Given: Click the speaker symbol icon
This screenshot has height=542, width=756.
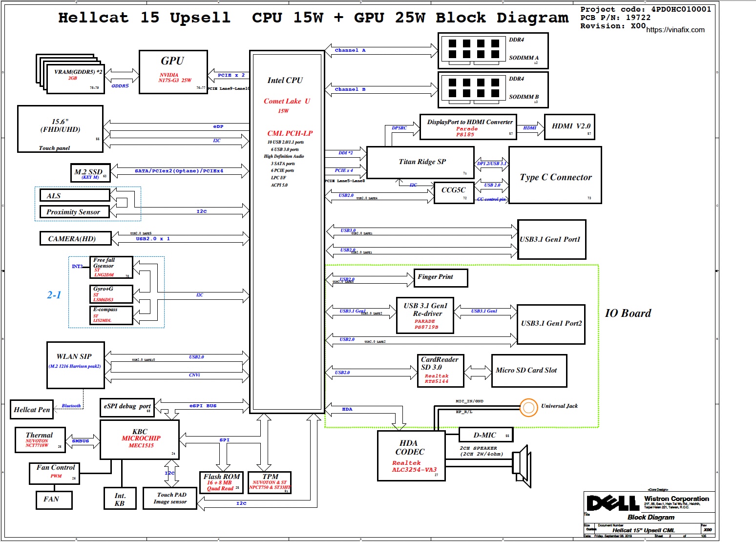Looking at the screenshot, I should tap(522, 466).
